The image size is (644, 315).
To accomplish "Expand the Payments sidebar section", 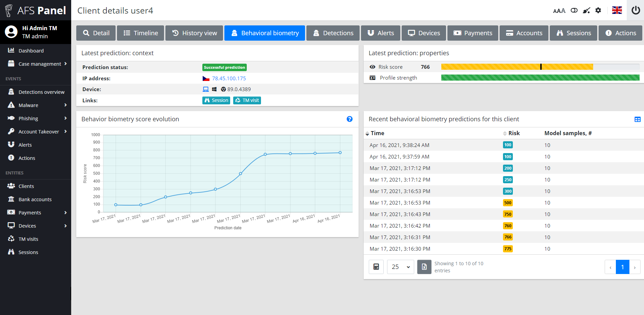I will tap(30, 212).
